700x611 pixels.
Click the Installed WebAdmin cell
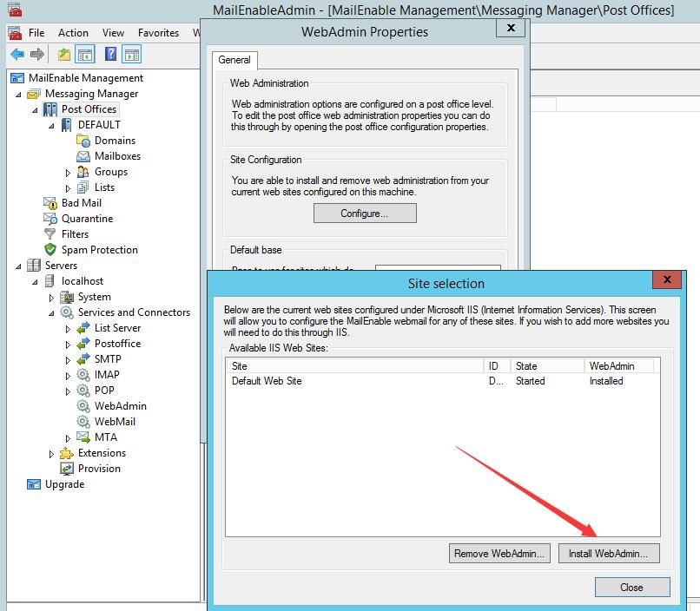(x=606, y=381)
